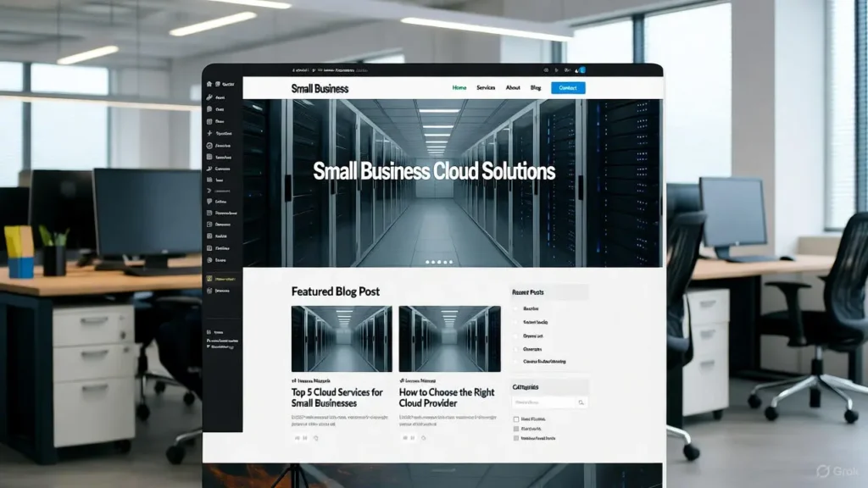Check the first checkbox under Categories

pos(515,419)
